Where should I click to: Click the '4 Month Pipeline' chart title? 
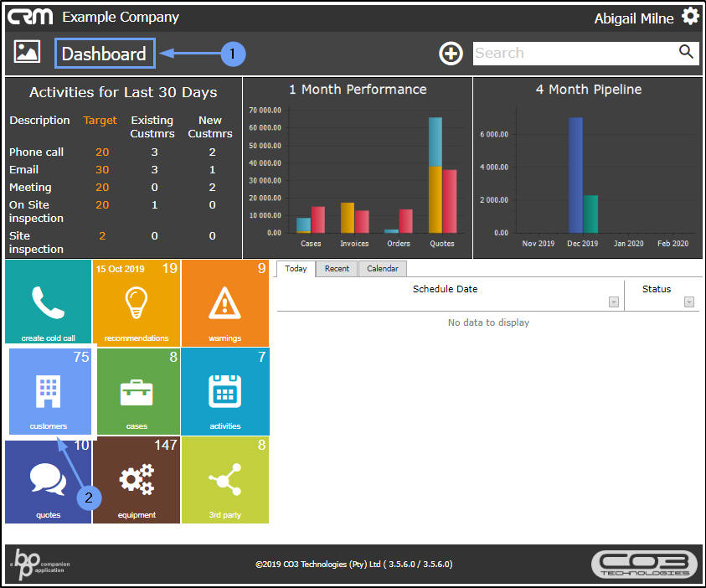[589, 89]
